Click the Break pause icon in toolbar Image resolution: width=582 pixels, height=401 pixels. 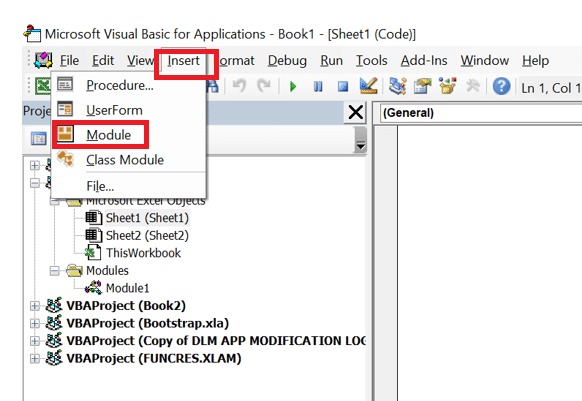[318, 87]
